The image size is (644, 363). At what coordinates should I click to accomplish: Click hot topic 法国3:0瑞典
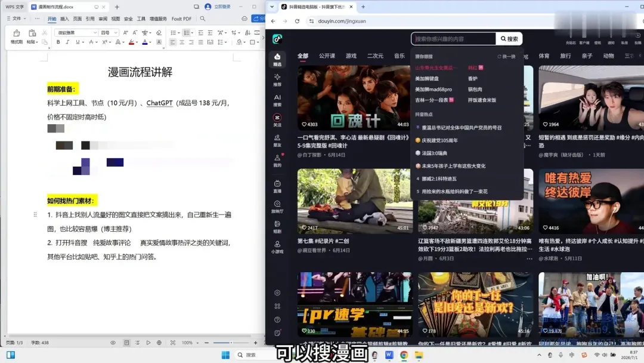tap(434, 153)
